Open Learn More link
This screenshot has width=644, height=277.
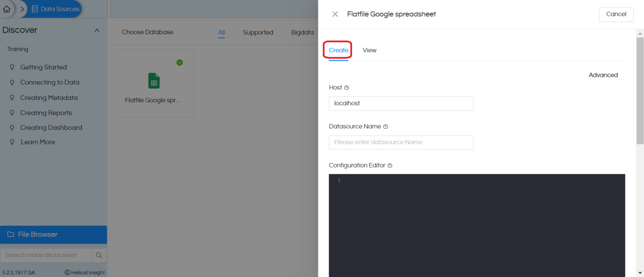point(38,142)
